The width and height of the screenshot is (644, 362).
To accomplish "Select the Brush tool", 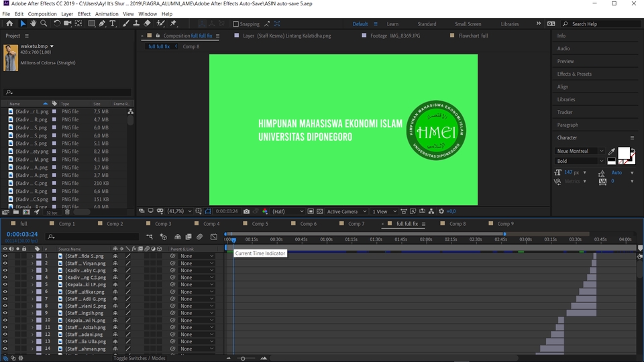I will [125, 24].
